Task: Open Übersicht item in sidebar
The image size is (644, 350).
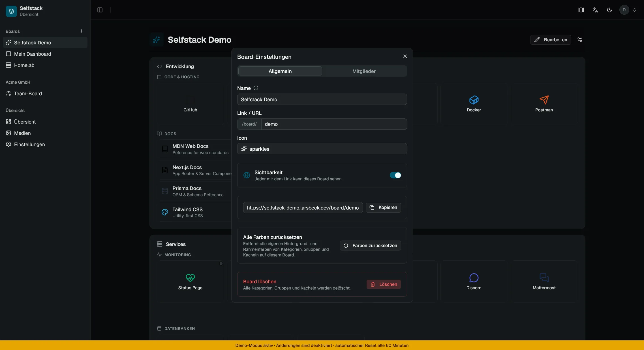Action: [45, 122]
